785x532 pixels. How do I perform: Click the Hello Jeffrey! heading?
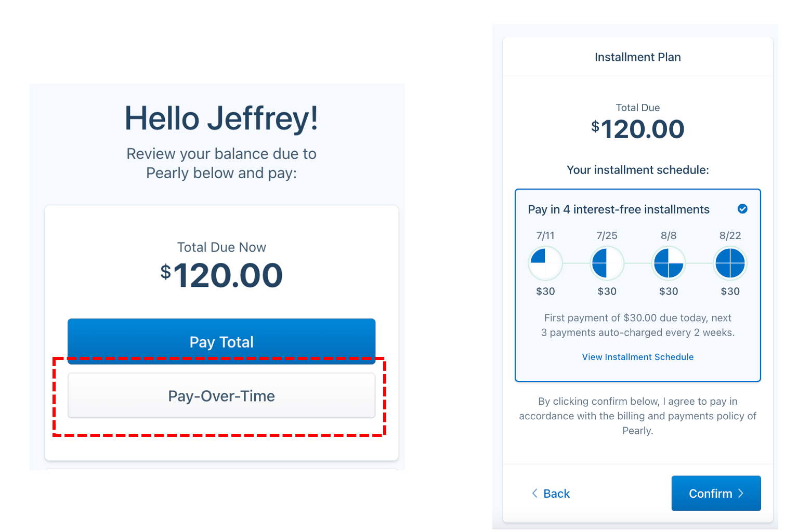(221, 118)
